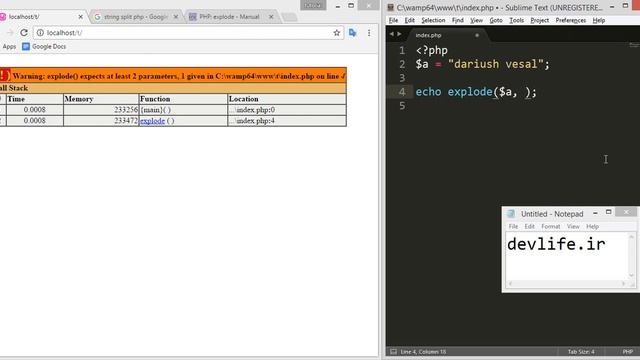Open Notepad's File menu
Image resolution: width=640 pixels, height=360 pixels.
(513, 226)
